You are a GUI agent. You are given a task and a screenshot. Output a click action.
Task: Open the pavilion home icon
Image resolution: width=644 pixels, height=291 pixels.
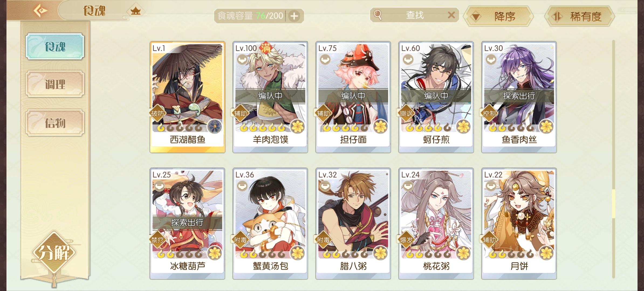pyautogui.click(x=135, y=11)
